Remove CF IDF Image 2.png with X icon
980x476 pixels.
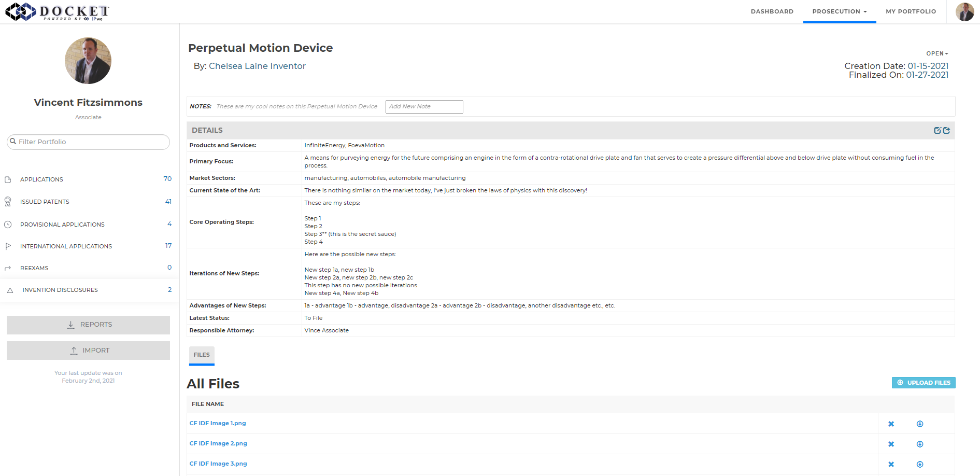(891, 444)
